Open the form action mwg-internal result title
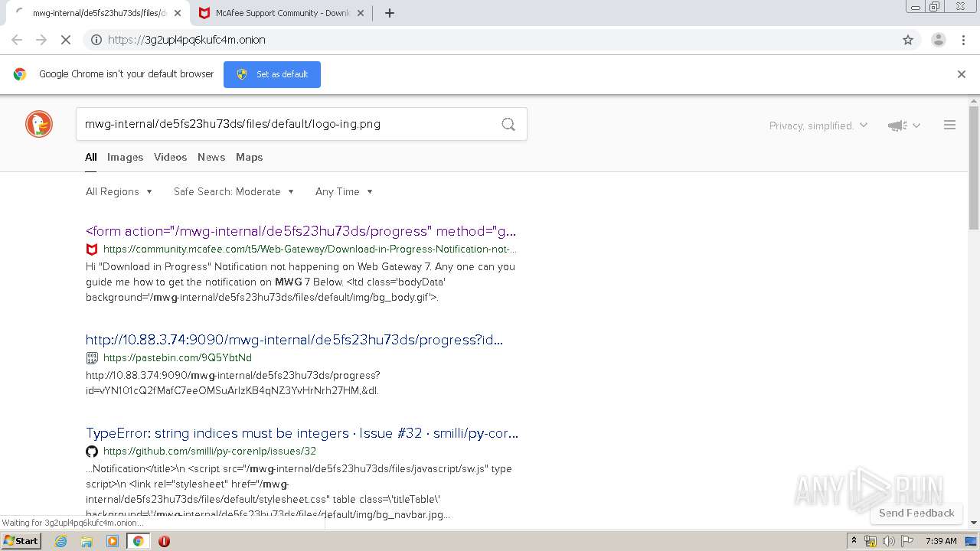Viewport: 980px width, 551px height. point(301,231)
